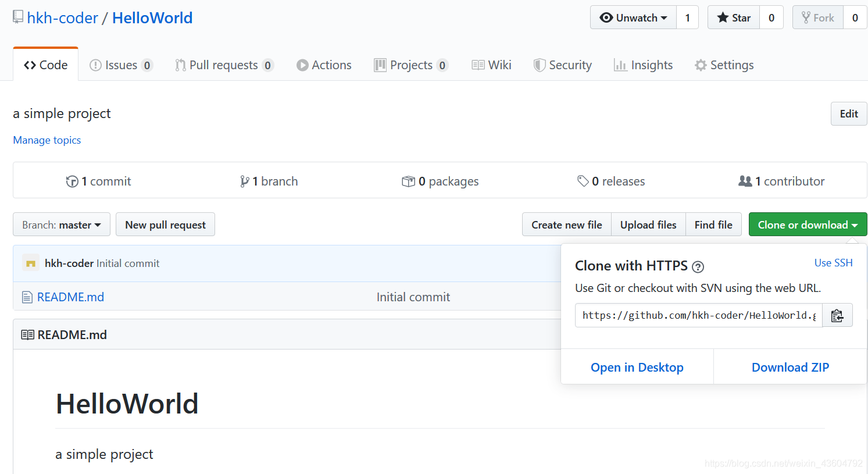View the 1 commit history
Viewport: 868px width, 474px height.
[x=99, y=181]
